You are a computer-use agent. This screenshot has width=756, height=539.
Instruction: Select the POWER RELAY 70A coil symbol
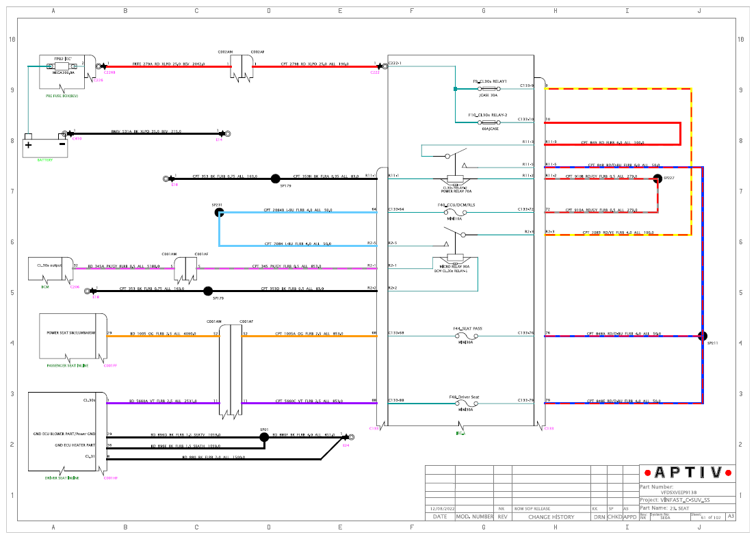click(x=456, y=179)
